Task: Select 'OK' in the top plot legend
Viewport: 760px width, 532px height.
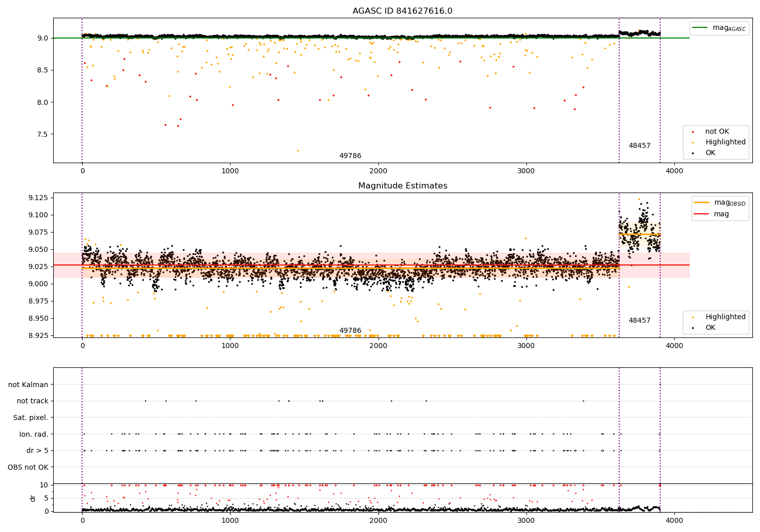Action: (x=710, y=153)
